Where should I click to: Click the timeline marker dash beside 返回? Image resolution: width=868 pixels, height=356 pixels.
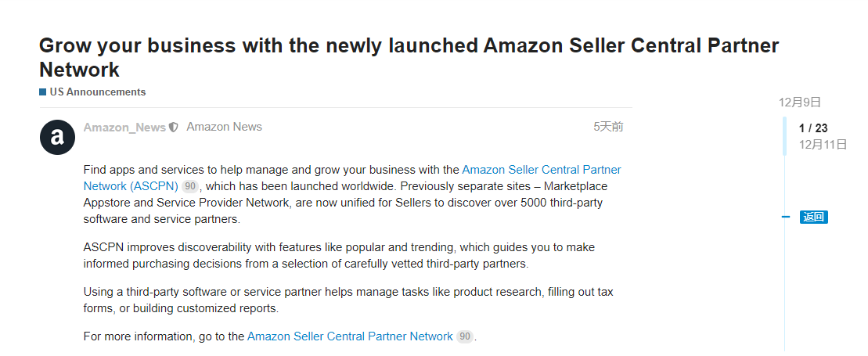[x=786, y=218]
